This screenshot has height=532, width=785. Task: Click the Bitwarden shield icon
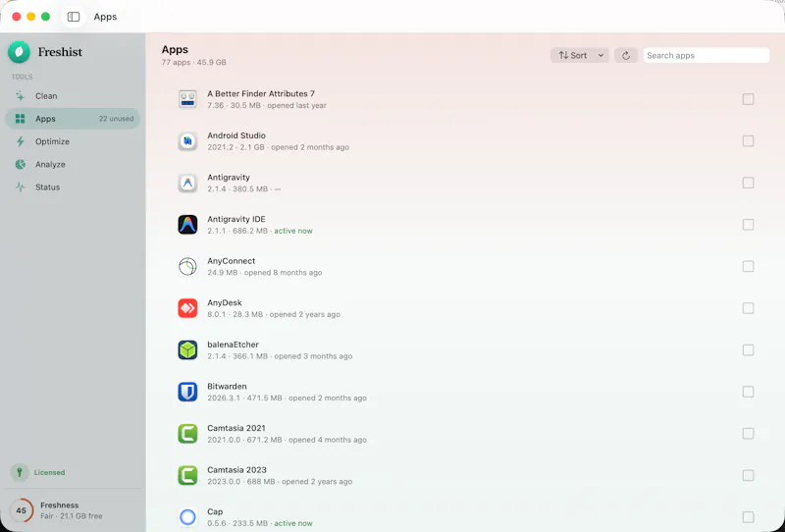tap(187, 392)
